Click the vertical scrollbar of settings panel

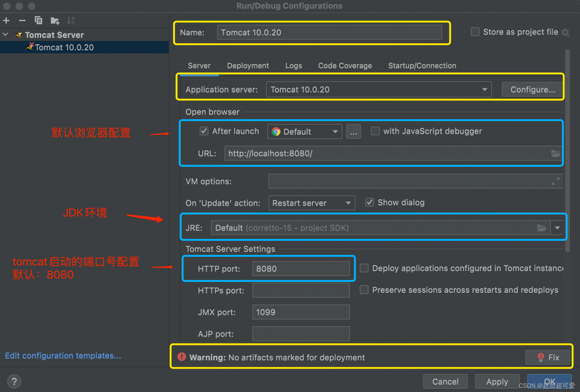click(x=568, y=150)
